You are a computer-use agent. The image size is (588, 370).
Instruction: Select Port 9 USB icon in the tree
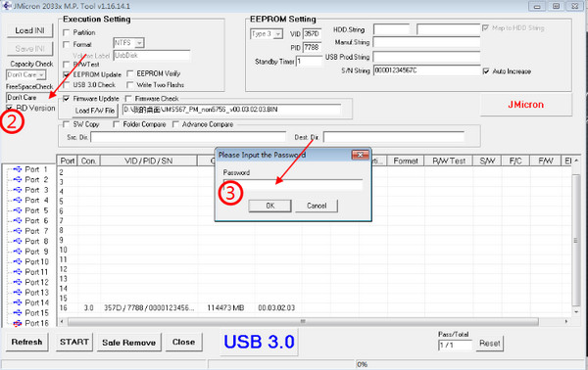click(x=18, y=252)
